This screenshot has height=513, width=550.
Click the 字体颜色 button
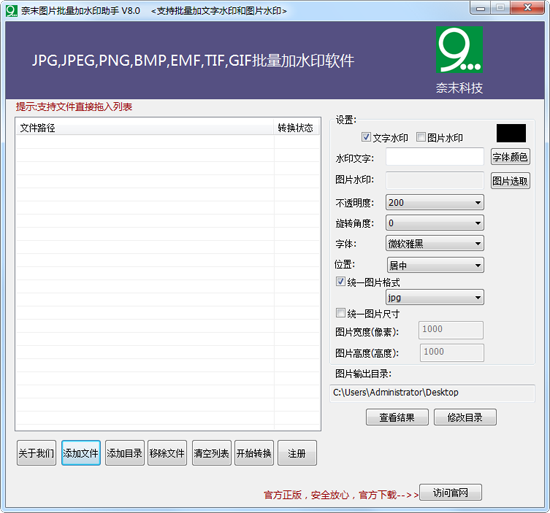pos(510,157)
